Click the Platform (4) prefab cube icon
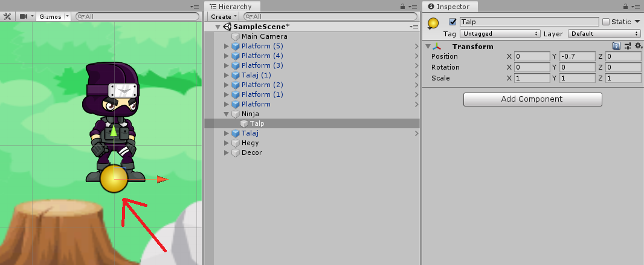The height and width of the screenshot is (265, 644). [236, 56]
